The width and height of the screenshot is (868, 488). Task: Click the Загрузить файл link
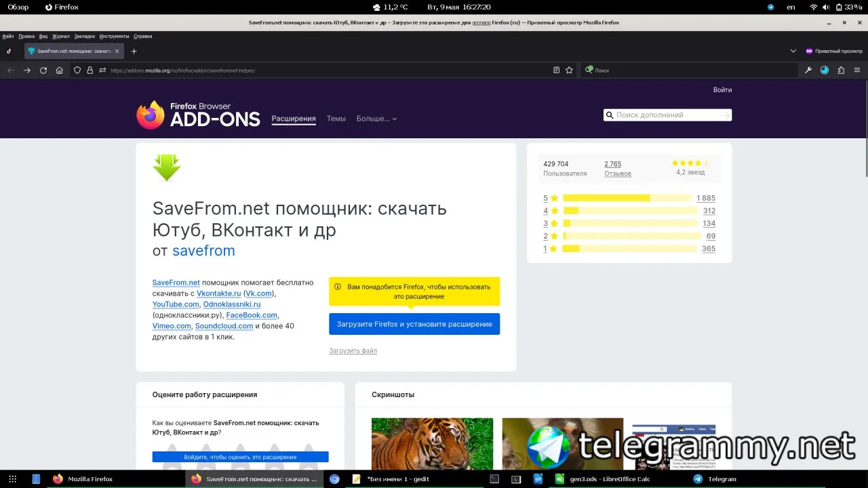pos(353,351)
